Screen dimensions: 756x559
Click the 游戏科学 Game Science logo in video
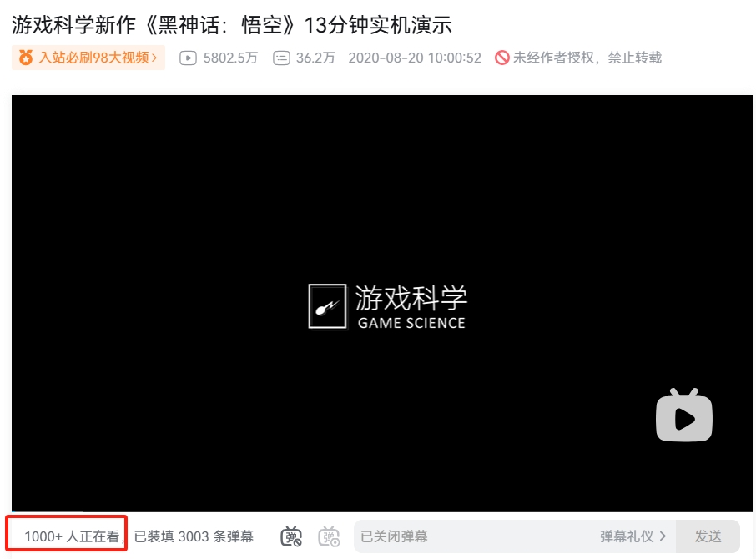click(x=388, y=306)
